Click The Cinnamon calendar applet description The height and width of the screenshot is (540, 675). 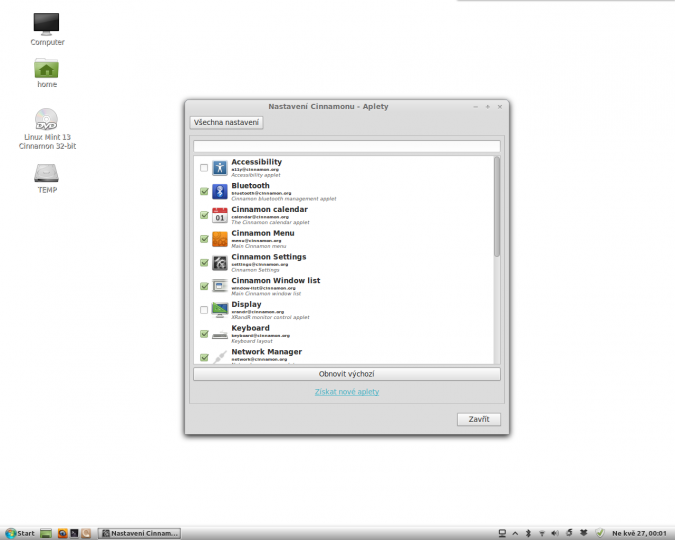point(270,223)
